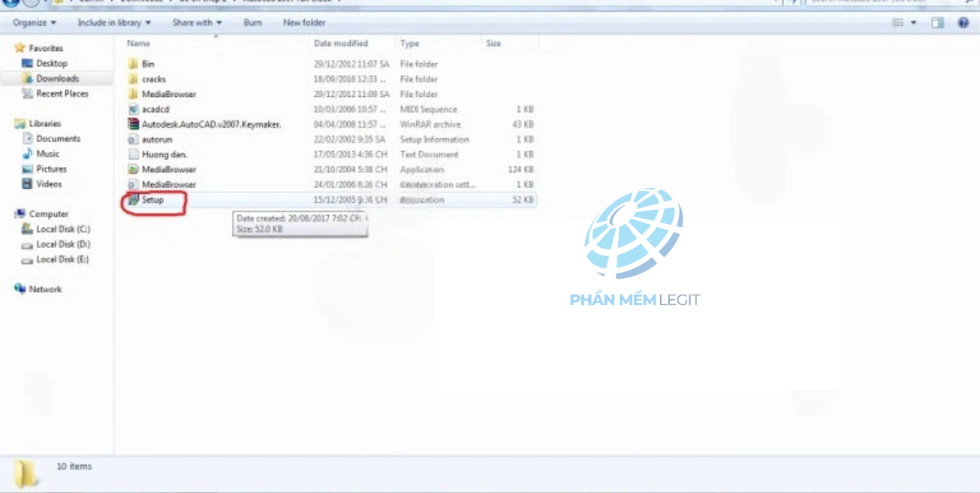Screen dimensions: 980x493
Task: Open the Organize dropdown menu
Action: pos(35,23)
